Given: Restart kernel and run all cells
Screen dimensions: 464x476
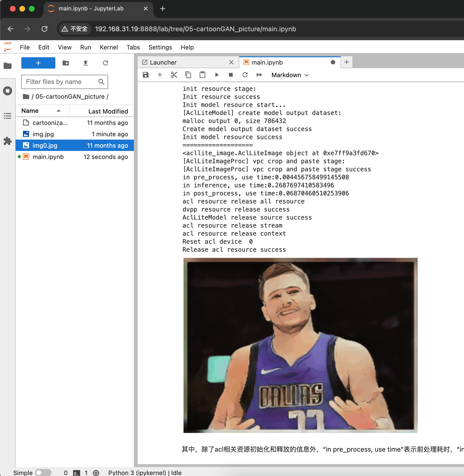Looking at the screenshot, I should [259, 75].
